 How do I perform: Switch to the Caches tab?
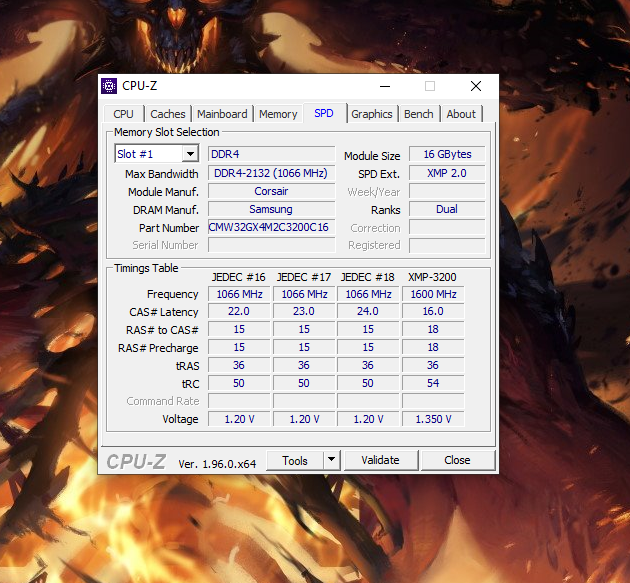click(x=168, y=114)
